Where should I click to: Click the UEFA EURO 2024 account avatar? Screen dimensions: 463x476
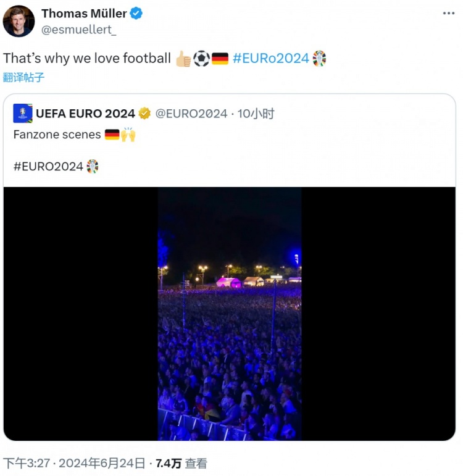pyautogui.click(x=23, y=113)
